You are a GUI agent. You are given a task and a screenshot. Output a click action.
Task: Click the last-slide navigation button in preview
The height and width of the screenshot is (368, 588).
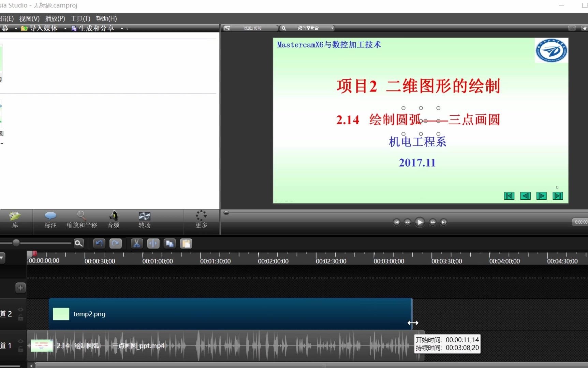(558, 196)
